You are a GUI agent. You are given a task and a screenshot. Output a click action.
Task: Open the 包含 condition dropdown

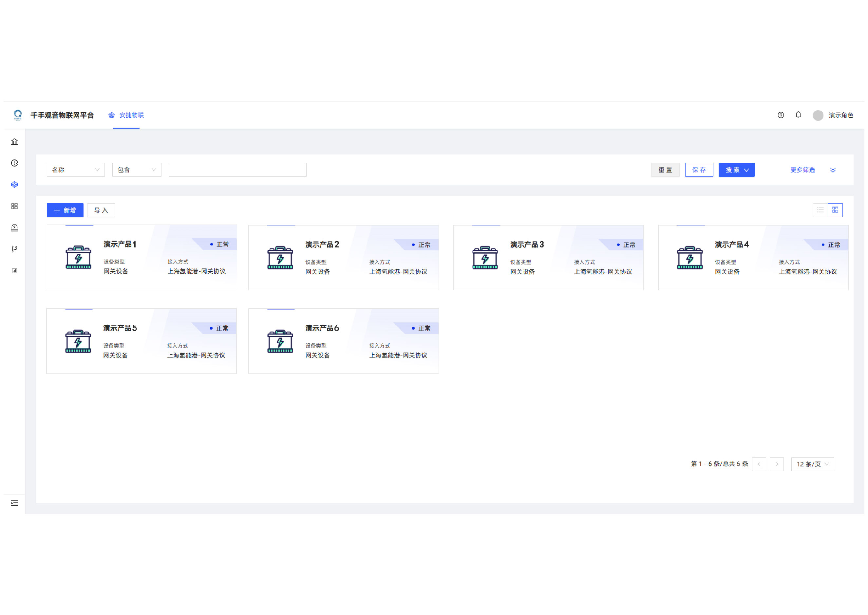136,170
